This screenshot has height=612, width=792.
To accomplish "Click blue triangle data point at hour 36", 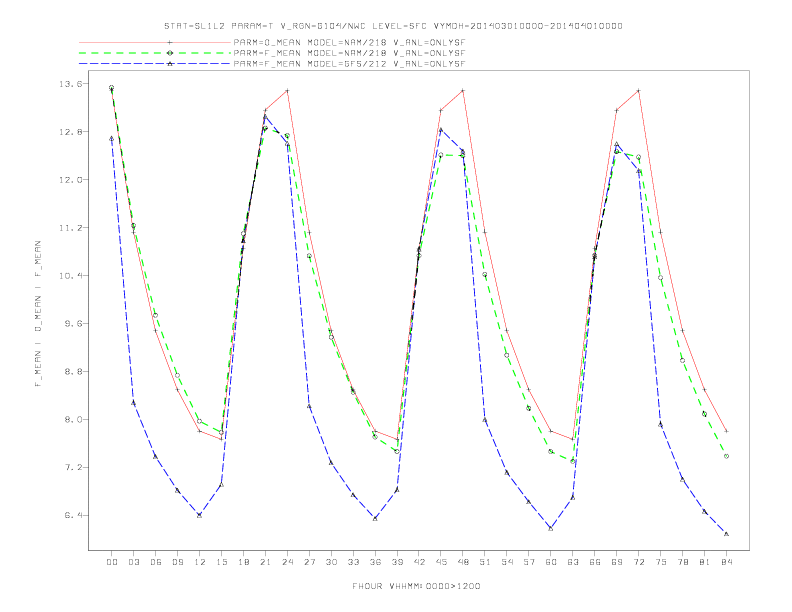I will click(375, 519).
